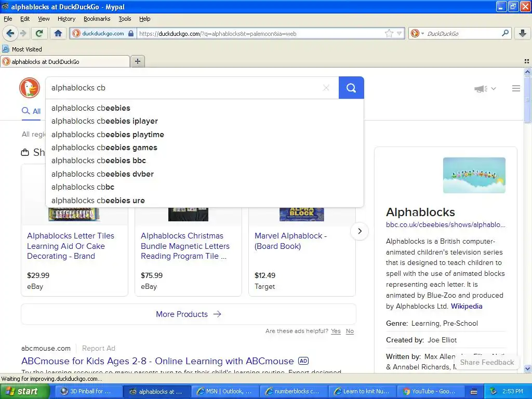This screenshot has height=399, width=532.
Task: Clear the search box with X
Action: point(326,88)
